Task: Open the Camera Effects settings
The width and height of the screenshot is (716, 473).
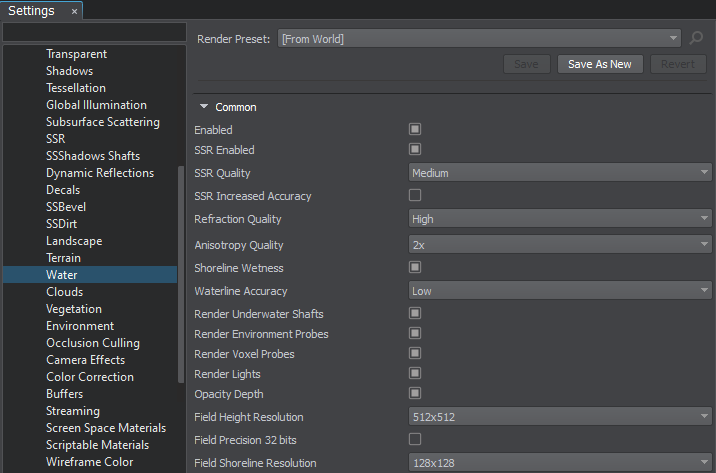Action: pos(85,360)
